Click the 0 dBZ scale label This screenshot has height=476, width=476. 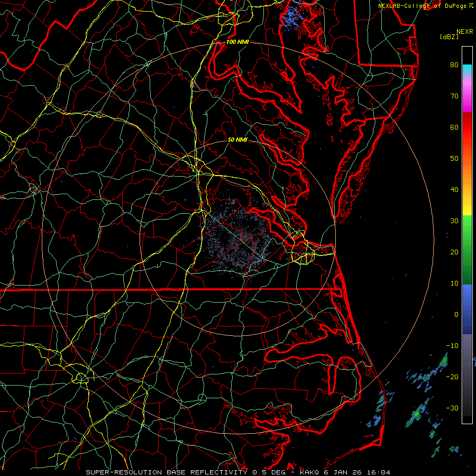coord(456,315)
